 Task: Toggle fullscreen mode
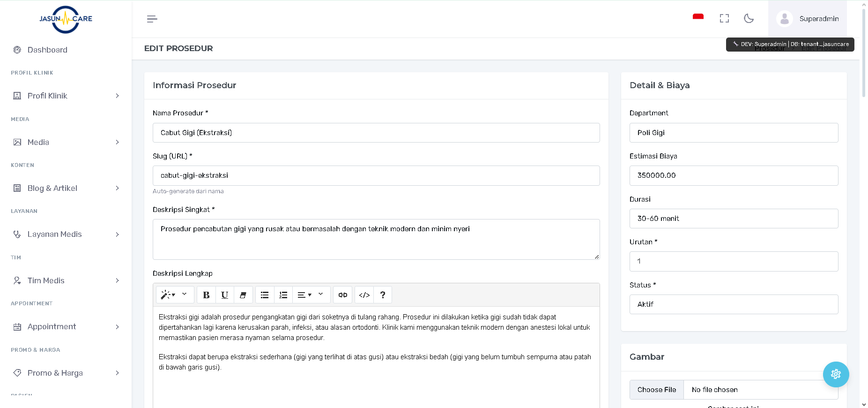(x=724, y=19)
